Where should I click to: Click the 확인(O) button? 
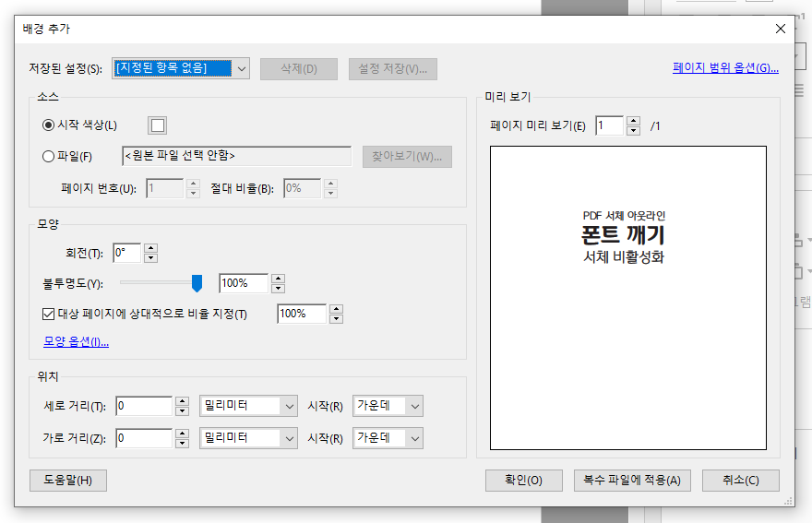523,481
